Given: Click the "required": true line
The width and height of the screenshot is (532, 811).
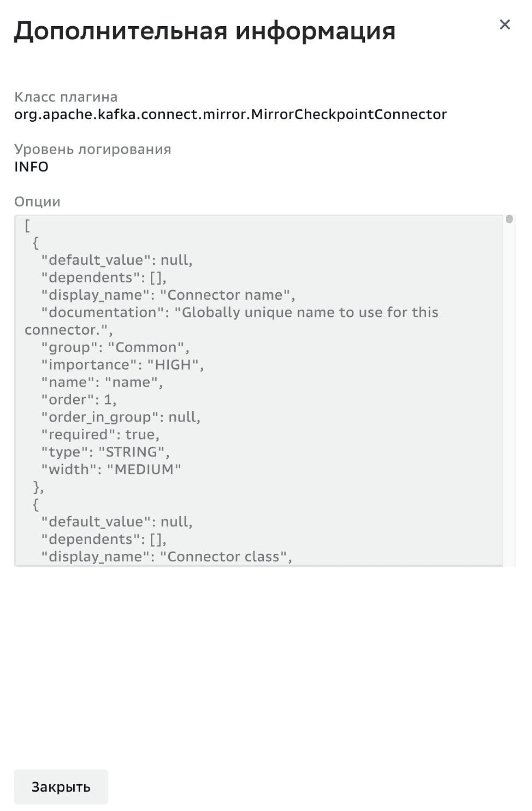Looking at the screenshot, I should tap(100, 435).
